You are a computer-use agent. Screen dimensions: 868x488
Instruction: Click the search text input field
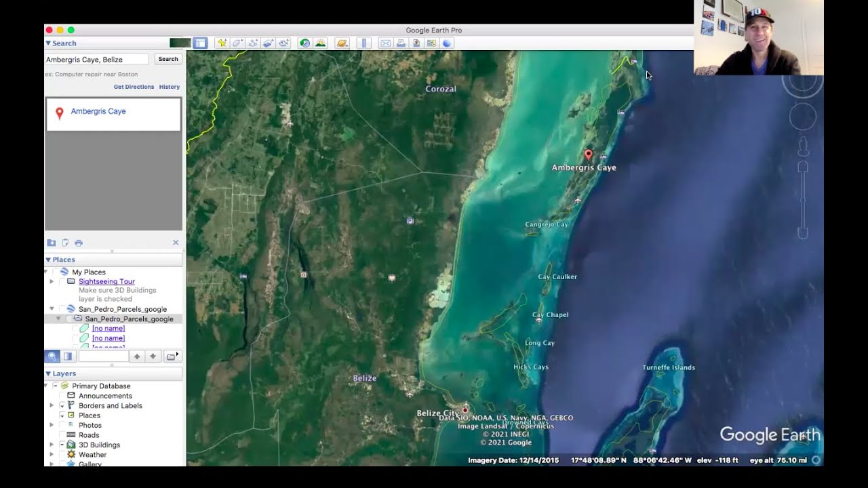[97, 60]
